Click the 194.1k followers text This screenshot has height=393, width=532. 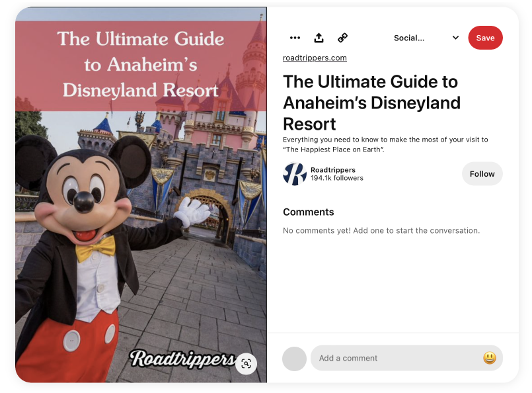pyautogui.click(x=336, y=178)
